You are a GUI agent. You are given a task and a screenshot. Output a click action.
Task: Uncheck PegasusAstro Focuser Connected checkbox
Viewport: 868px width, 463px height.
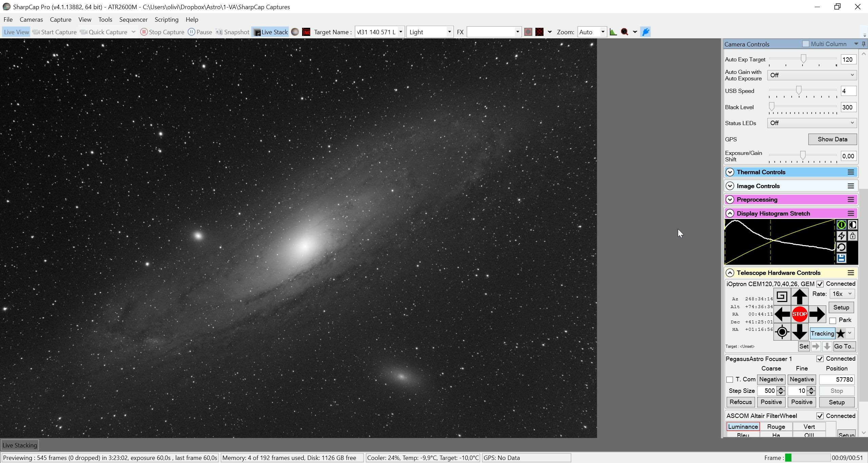coord(820,359)
